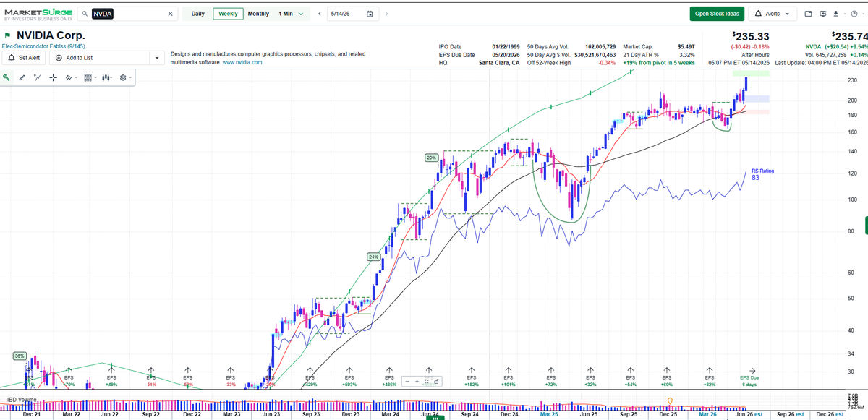The image size is (868, 420).
Task: Click the RS Rating 83 label
Action: tap(762, 174)
